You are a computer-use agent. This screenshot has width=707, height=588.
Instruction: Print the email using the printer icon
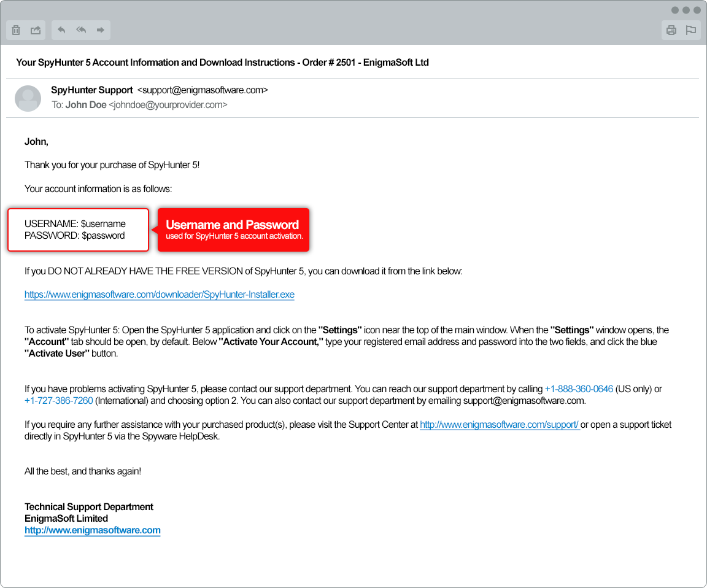pyautogui.click(x=671, y=30)
